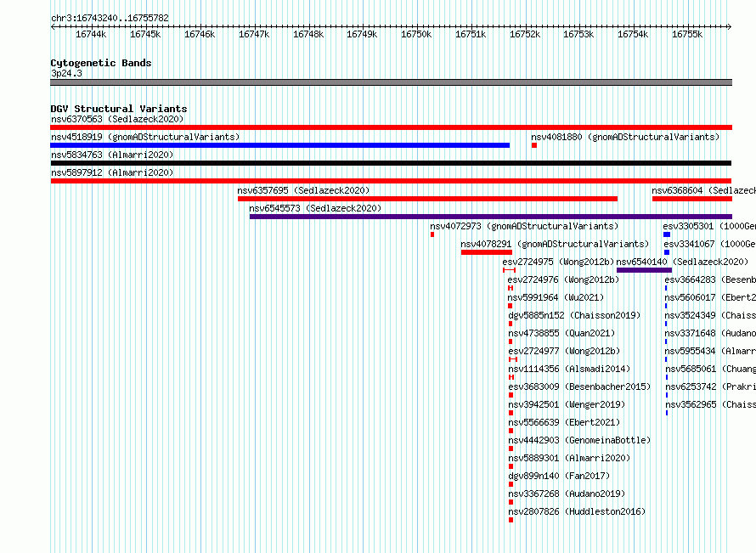Select the red bar under nsv4078291
This screenshot has height=553, width=756.
point(487,252)
